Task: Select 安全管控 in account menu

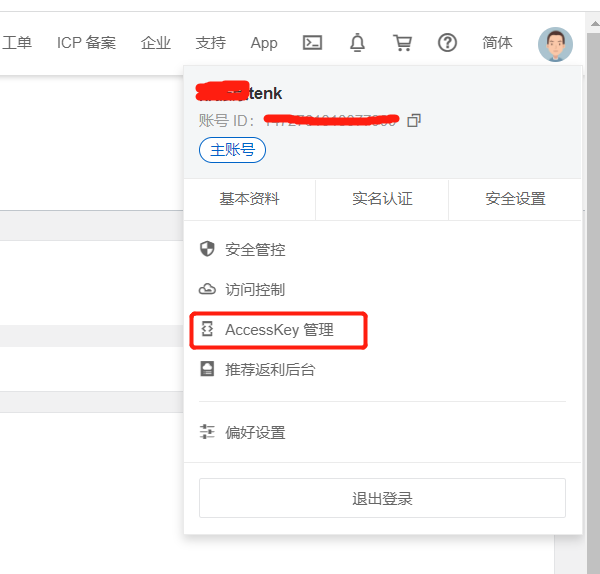Action: point(255,249)
